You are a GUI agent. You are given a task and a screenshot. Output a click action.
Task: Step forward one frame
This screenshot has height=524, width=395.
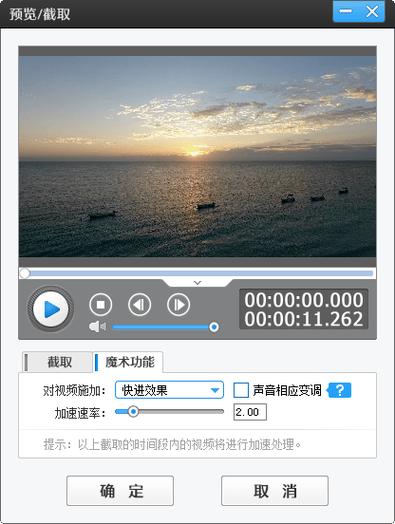click(x=178, y=304)
